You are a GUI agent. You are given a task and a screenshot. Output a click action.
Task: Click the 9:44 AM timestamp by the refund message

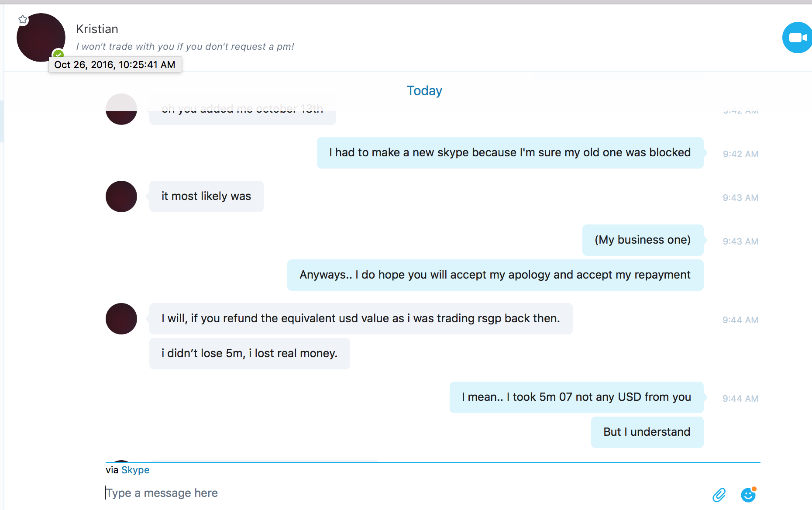point(740,320)
